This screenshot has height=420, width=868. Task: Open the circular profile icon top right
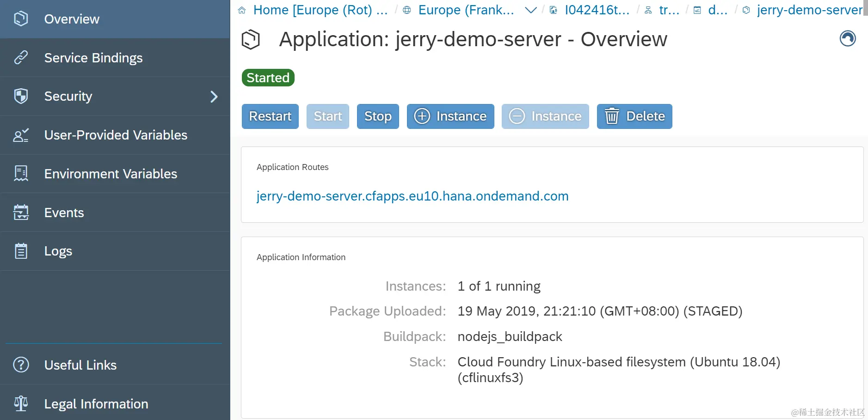[x=848, y=39]
